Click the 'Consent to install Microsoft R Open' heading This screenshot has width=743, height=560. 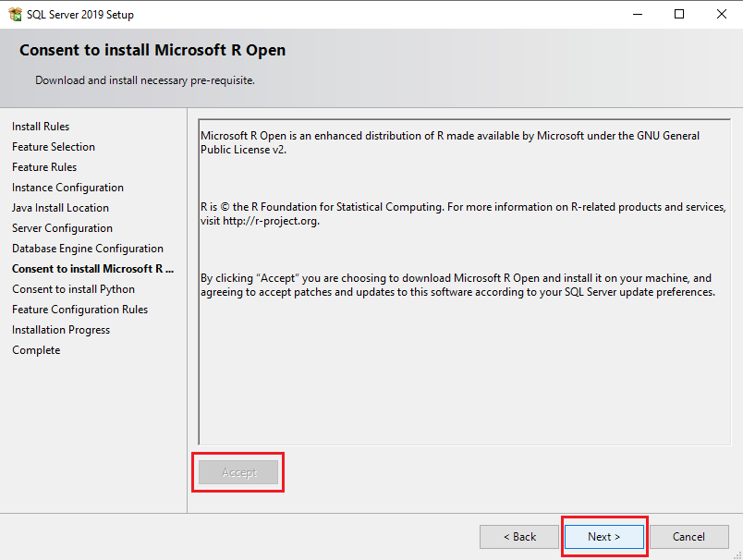point(152,50)
